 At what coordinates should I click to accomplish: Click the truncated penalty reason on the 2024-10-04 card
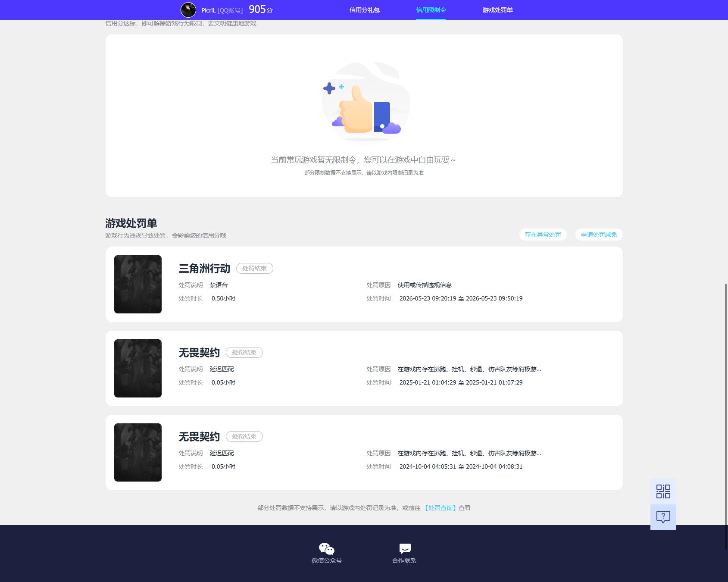(x=469, y=453)
